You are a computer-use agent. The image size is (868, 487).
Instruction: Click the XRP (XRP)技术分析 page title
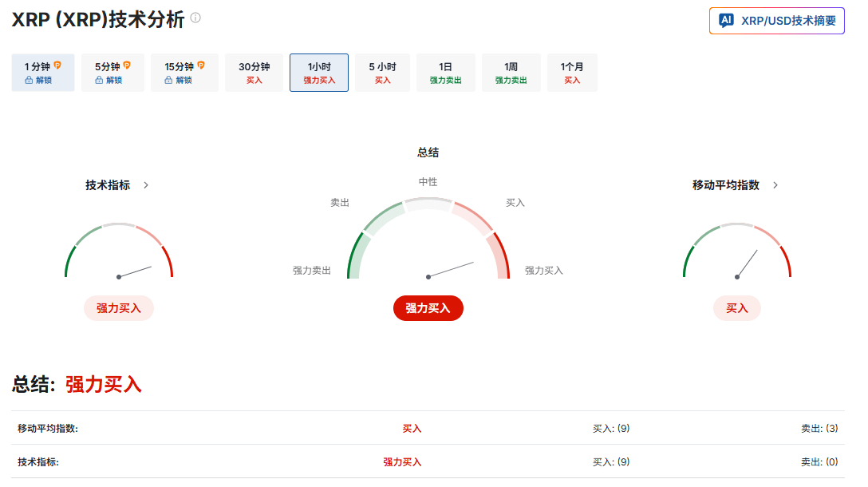98,19
